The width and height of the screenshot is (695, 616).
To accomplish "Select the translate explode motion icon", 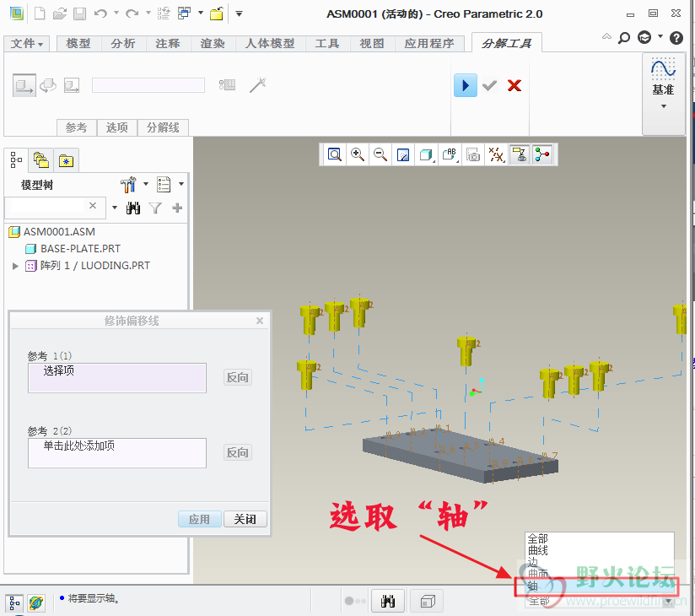I will pos(24,85).
